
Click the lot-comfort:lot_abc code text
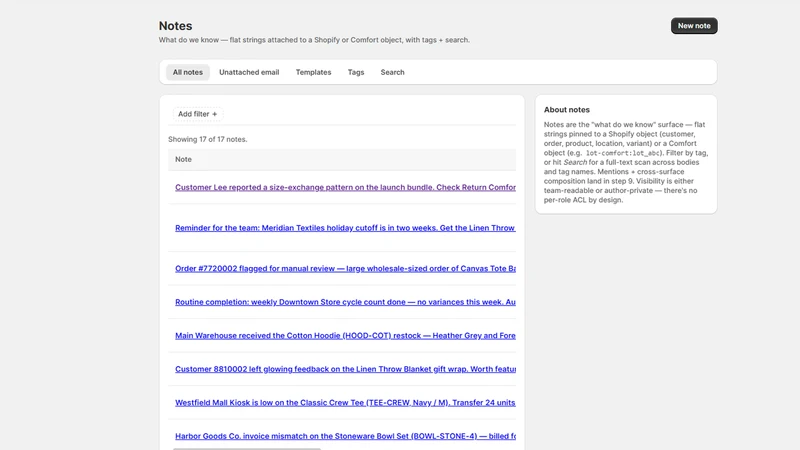[623, 153]
